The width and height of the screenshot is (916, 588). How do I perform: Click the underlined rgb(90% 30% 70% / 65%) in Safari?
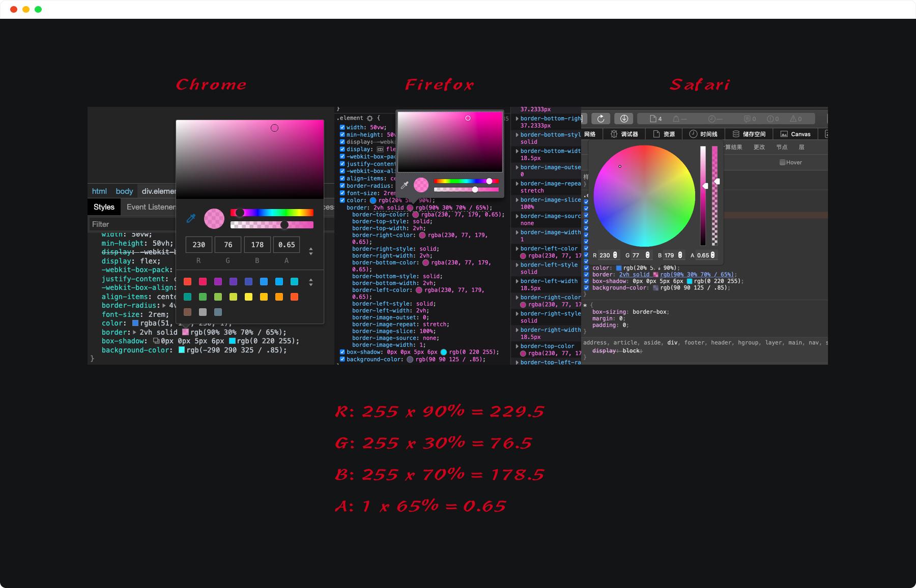[697, 275]
